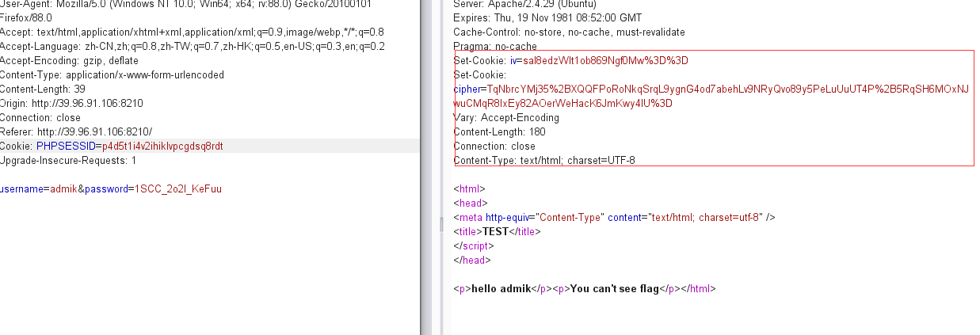
Task: Click the username=admik request body line
Action: coord(111,189)
